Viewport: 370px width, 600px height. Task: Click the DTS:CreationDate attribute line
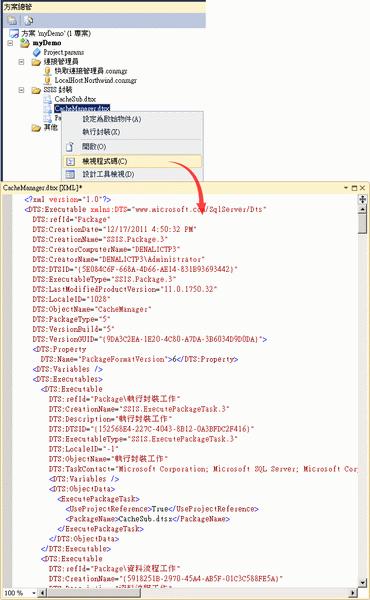point(115,229)
